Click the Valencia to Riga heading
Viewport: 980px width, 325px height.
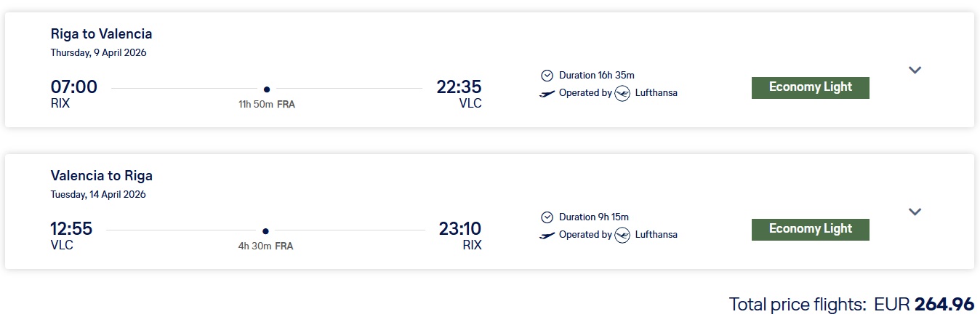(x=101, y=176)
